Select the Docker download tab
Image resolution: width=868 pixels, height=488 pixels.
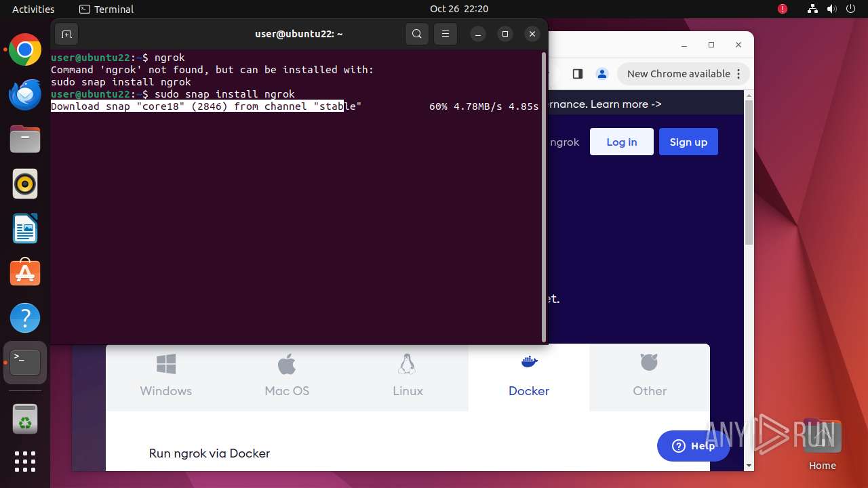coord(529,377)
